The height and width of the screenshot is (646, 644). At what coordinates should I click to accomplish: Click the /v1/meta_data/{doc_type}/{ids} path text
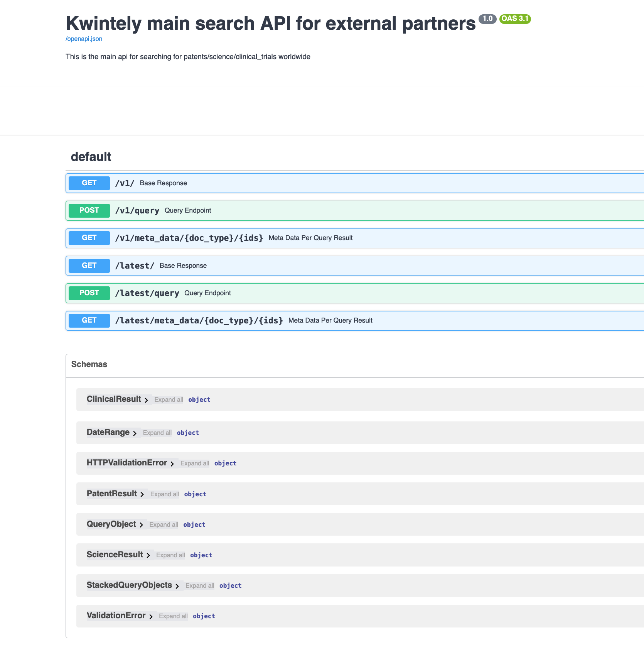[189, 238]
